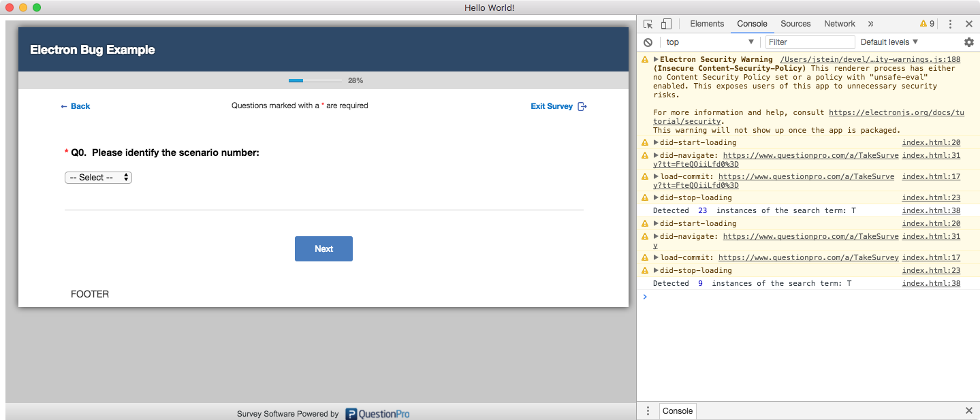
Task: Switch to the Elements tab
Action: pos(707,23)
